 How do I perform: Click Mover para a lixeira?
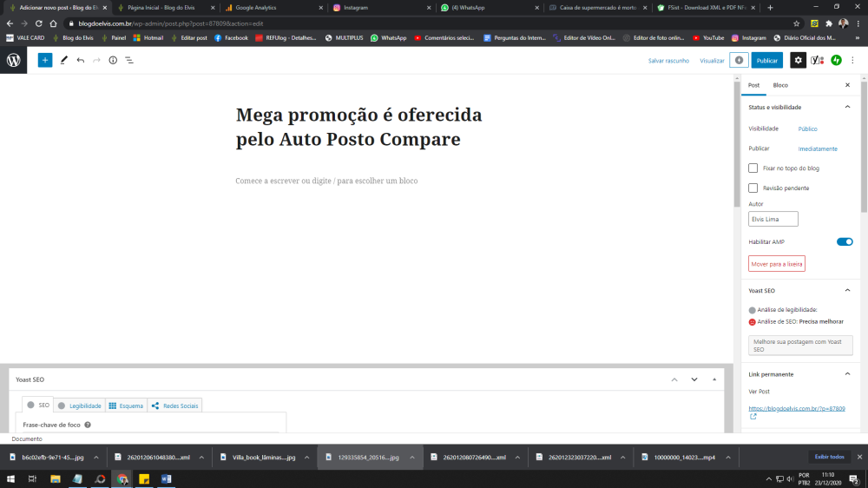point(776,264)
